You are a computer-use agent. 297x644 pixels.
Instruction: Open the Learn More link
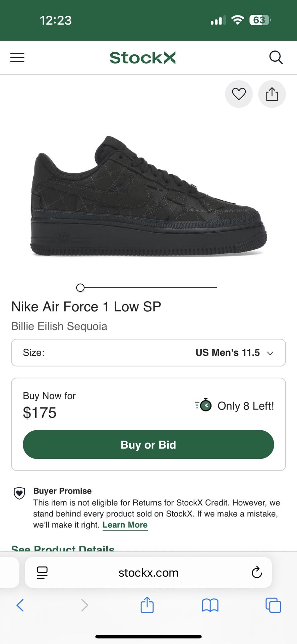(x=125, y=525)
